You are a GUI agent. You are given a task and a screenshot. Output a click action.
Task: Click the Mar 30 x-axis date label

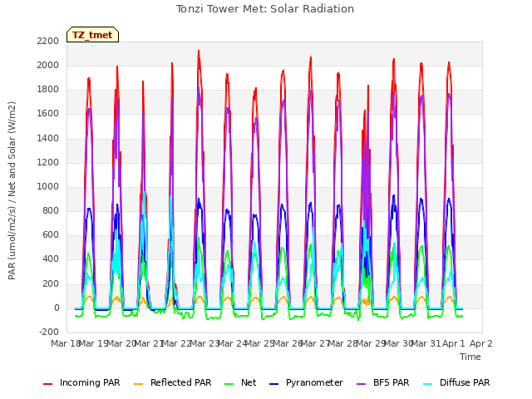pyautogui.click(x=399, y=343)
